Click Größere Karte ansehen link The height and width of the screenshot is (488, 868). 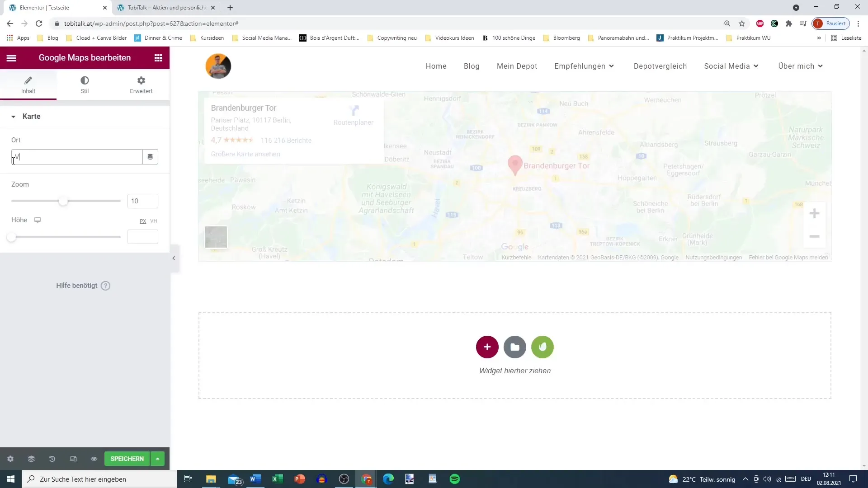pos(245,154)
